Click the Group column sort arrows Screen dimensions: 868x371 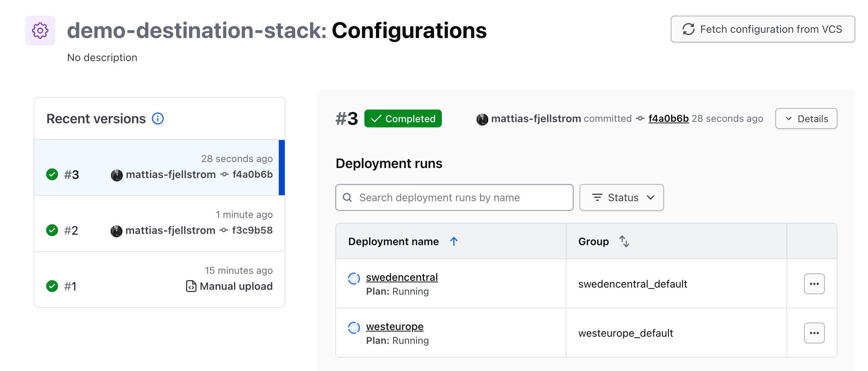624,241
